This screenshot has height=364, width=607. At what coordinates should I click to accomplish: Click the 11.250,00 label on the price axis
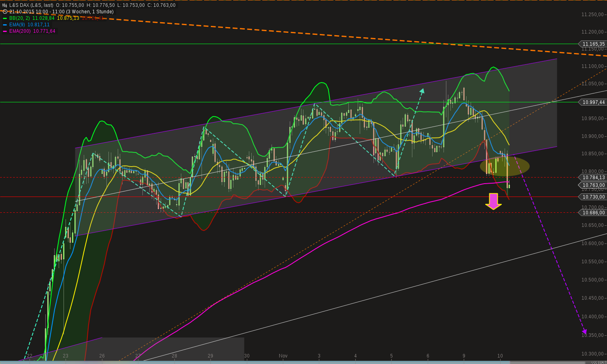[592, 15]
